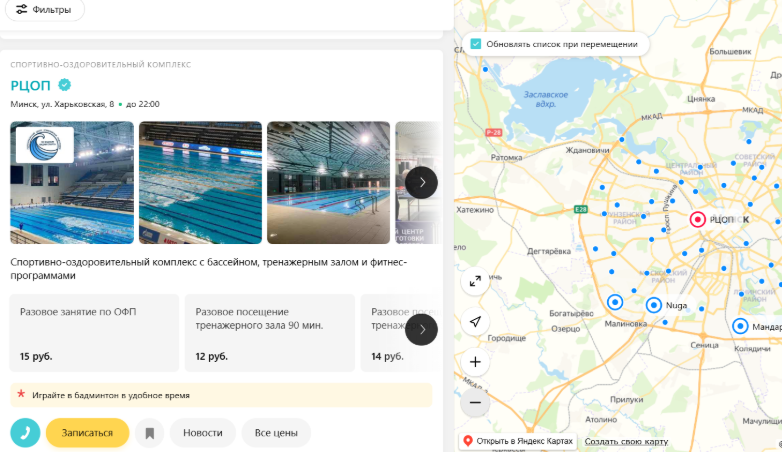Click the verified badge next to РЦОП
This screenshot has height=452, width=782.
pyautogui.click(x=64, y=85)
